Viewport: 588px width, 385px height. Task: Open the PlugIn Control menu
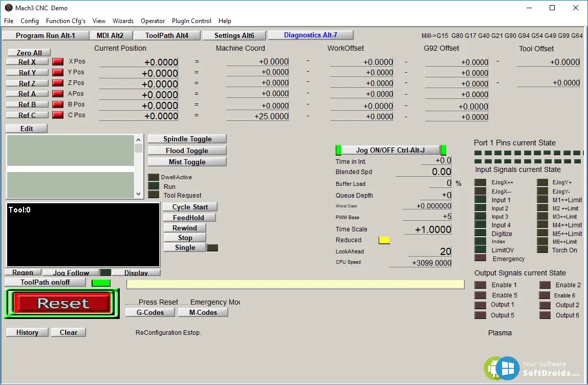191,21
